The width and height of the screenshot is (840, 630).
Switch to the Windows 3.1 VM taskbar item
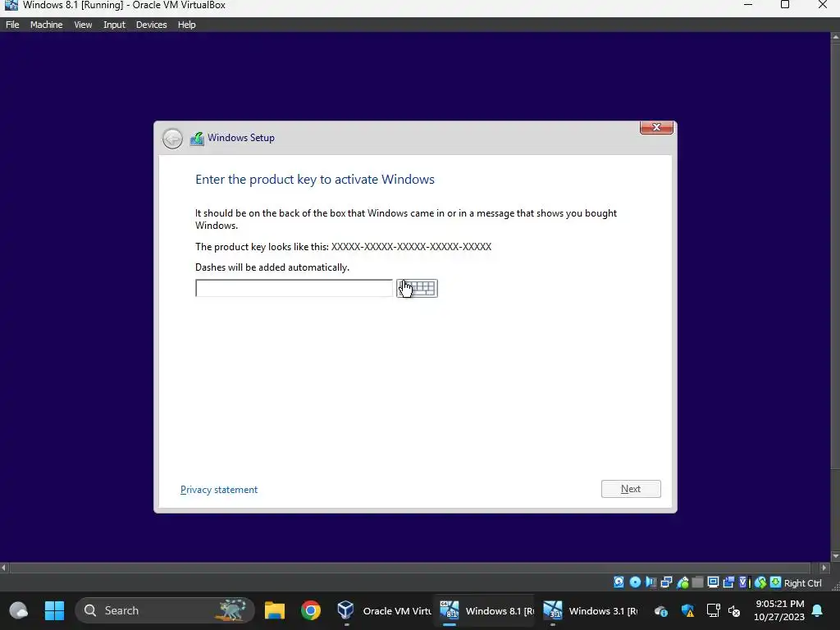591,610
